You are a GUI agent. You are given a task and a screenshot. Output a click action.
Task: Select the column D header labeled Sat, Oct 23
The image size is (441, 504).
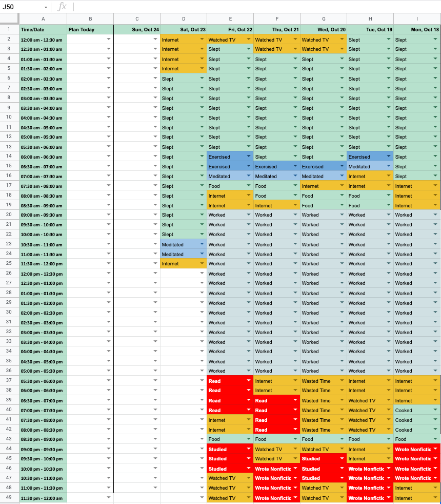[183, 29]
